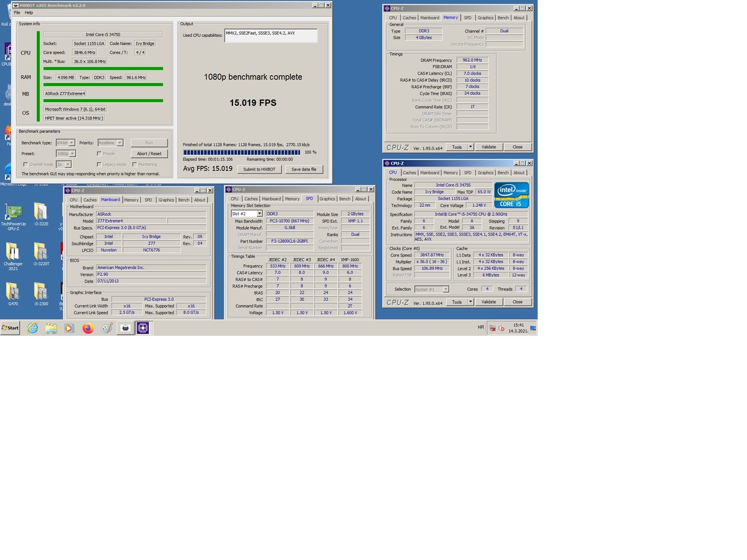Viewport: 747px width, 560px height.
Task: Click the DRAM Frequency 962.0 MHz value
Action: 472,60
